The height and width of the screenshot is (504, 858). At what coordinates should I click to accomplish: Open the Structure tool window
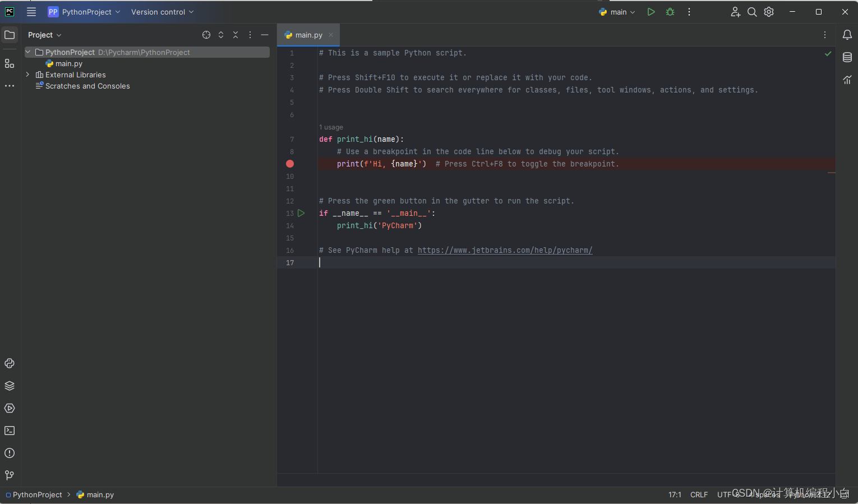pyautogui.click(x=10, y=63)
